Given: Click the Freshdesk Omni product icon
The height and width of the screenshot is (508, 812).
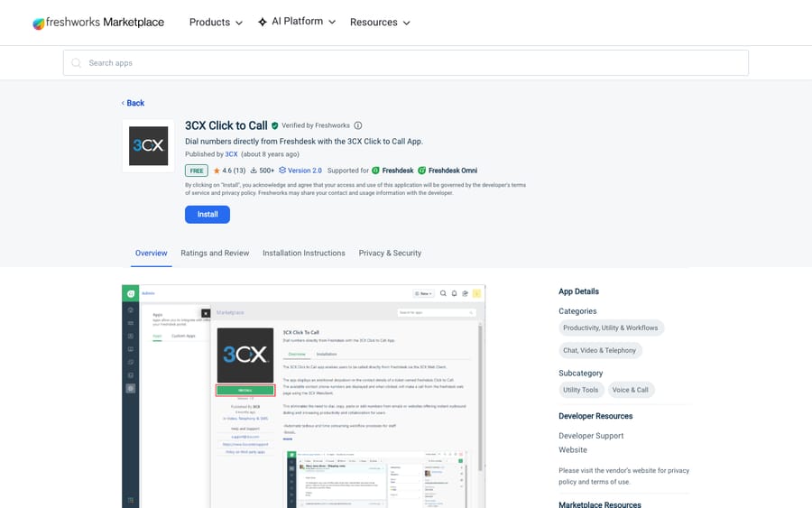Looking at the screenshot, I should coord(421,171).
